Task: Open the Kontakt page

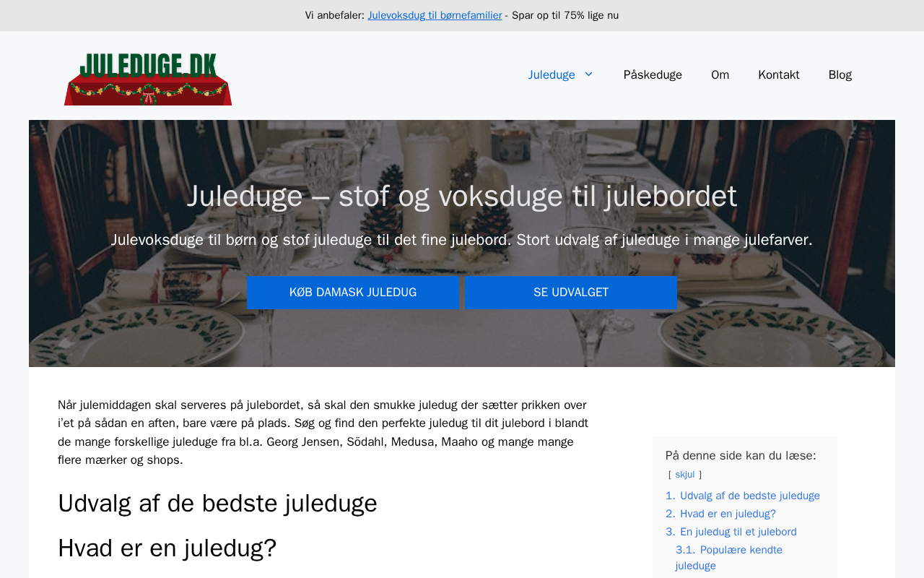Action: [x=778, y=74]
